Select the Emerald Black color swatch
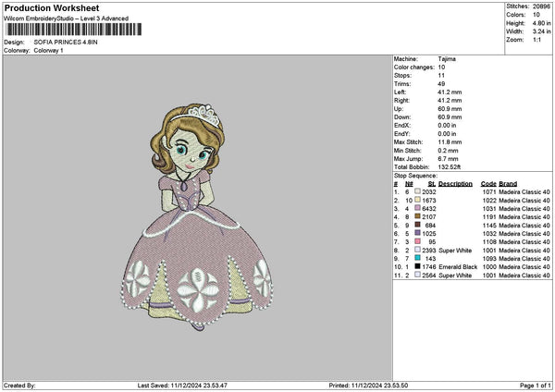The height and width of the screenshot is (392, 555). [x=418, y=266]
